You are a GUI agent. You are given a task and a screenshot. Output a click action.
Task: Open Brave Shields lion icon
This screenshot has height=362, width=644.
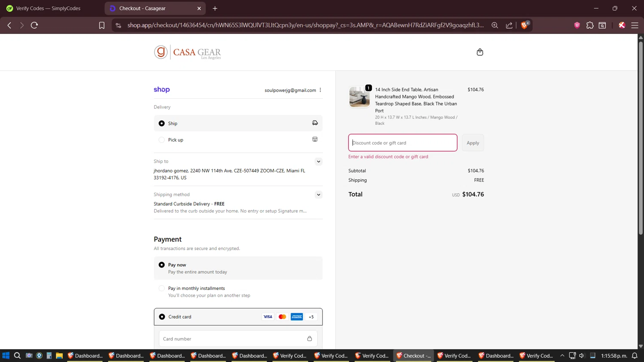525,25
